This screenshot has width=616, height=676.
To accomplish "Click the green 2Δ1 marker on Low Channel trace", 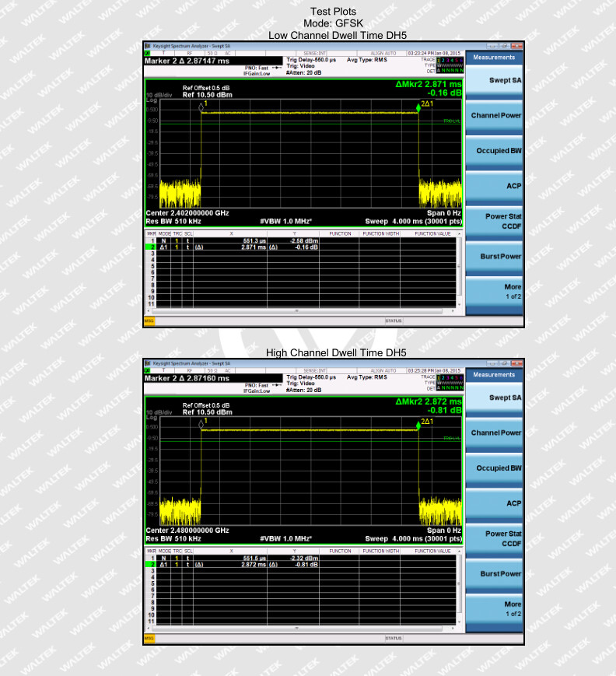I will pos(418,109).
